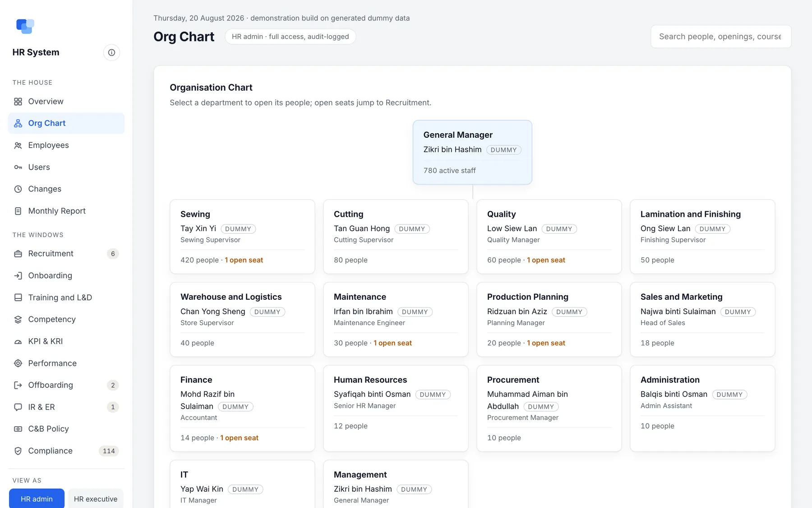Image resolution: width=812 pixels, height=508 pixels.
Task: Go to Employees page
Action: point(66,145)
